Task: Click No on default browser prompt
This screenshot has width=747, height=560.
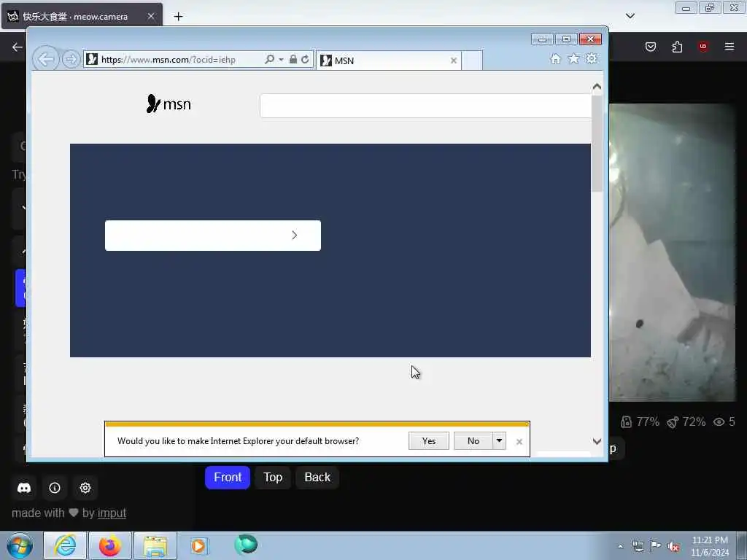Action: point(473,441)
